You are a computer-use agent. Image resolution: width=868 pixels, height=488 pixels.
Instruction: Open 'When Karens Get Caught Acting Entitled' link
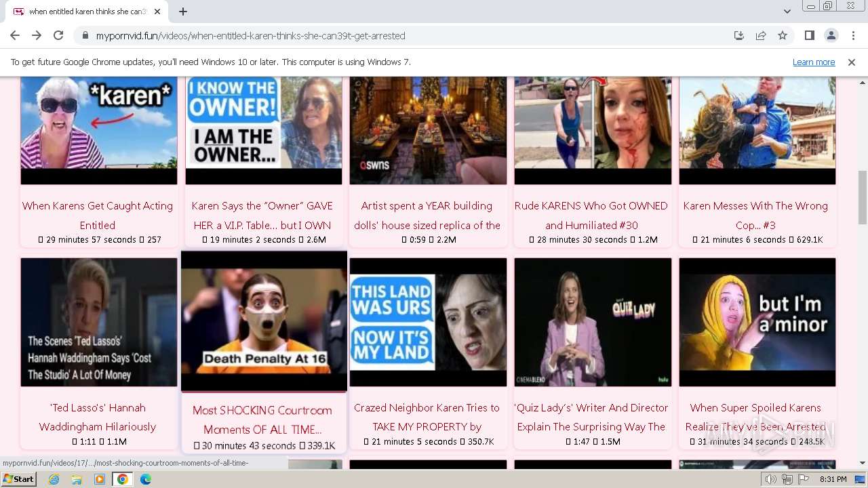point(98,216)
